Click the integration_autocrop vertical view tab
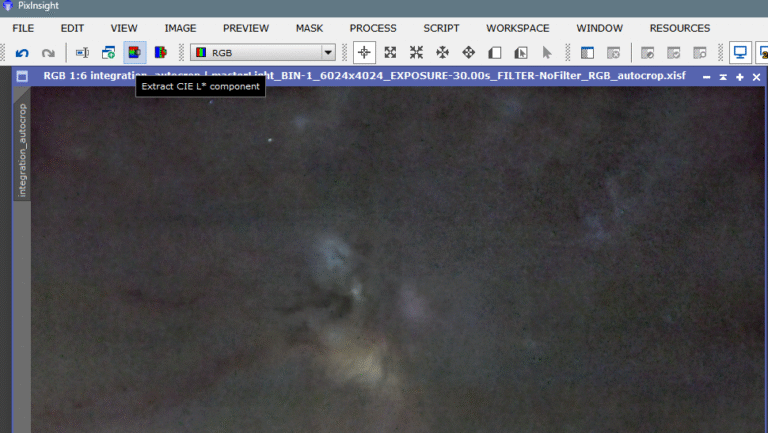The image size is (768, 433). 22,148
